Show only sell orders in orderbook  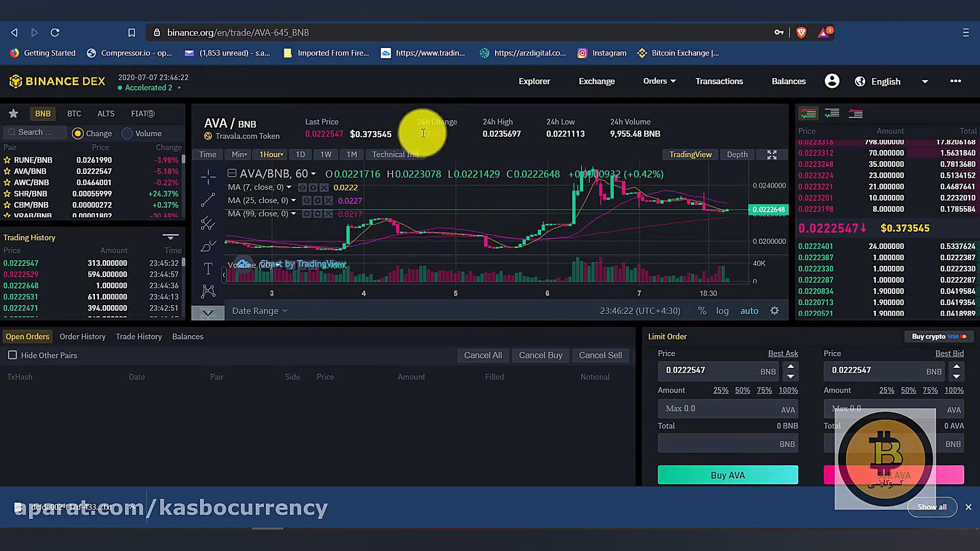click(x=855, y=113)
